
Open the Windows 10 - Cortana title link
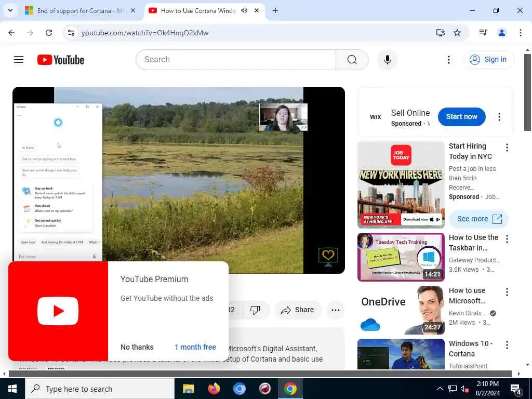coord(471,349)
